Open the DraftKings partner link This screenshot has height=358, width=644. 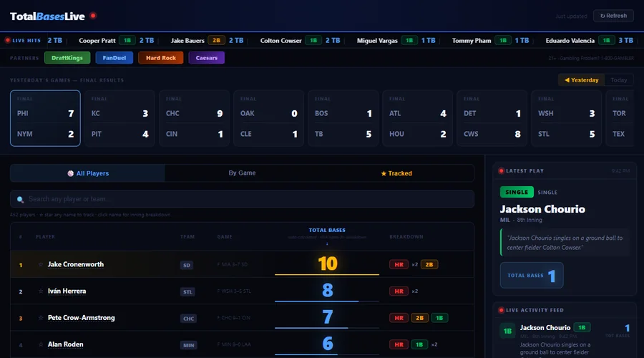pos(67,58)
